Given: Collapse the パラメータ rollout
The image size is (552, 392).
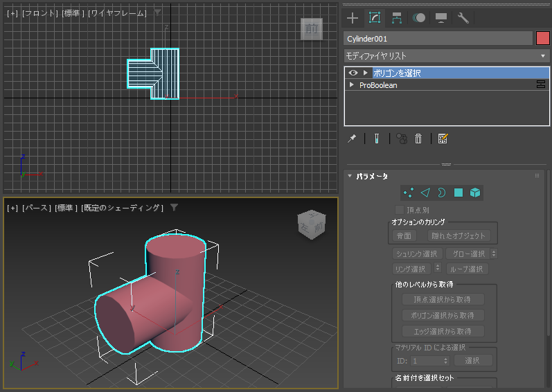Looking at the screenshot, I should [x=350, y=176].
